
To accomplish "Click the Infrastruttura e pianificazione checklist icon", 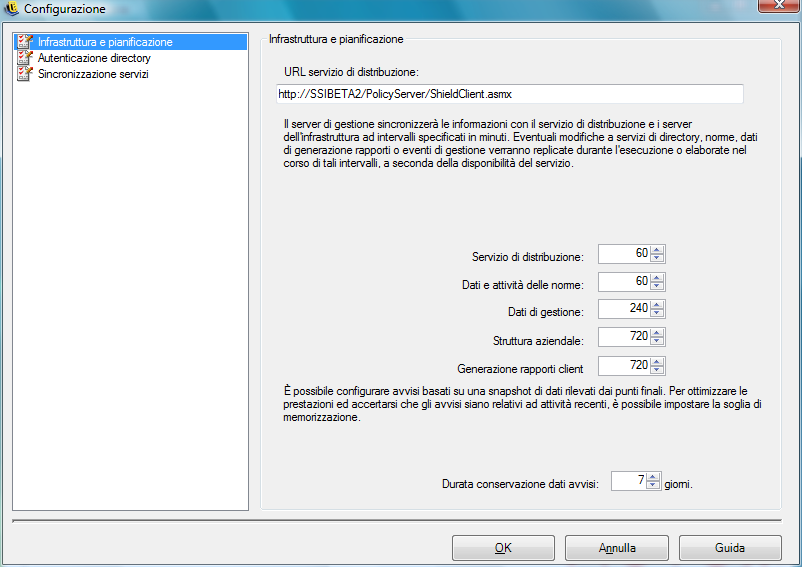I will click(25, 42).
